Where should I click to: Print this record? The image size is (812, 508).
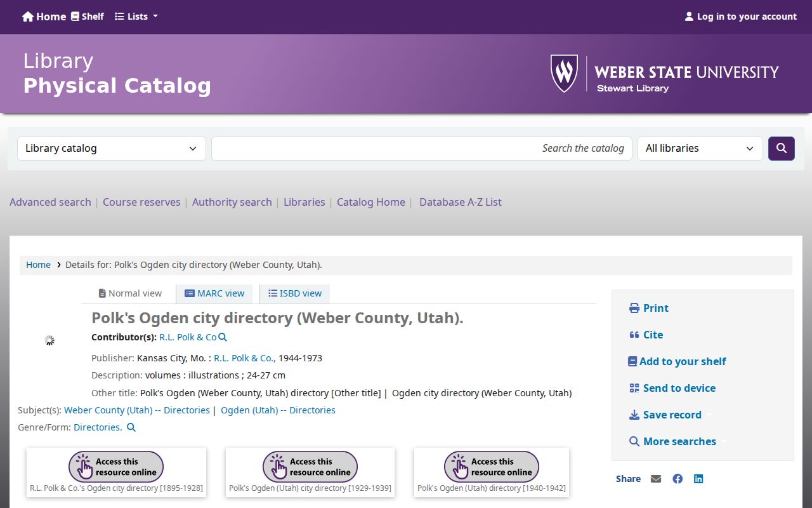click(648, 308)
